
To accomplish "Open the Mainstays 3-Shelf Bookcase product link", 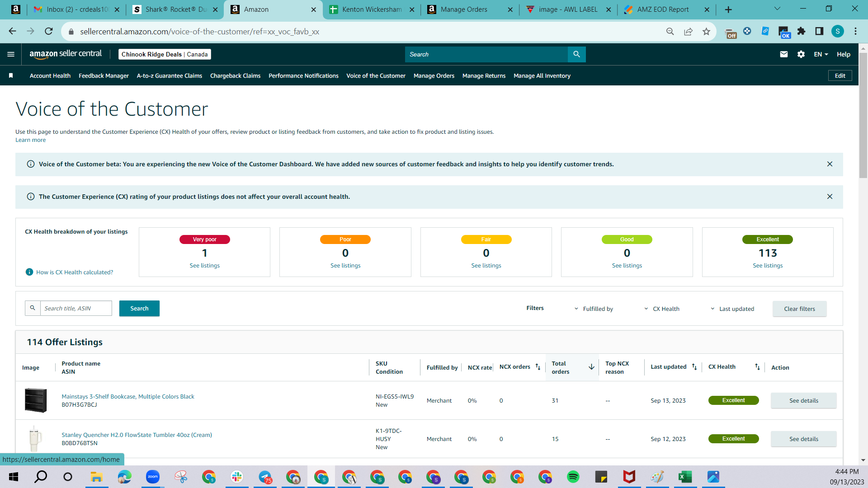I will tap(128, 396).
